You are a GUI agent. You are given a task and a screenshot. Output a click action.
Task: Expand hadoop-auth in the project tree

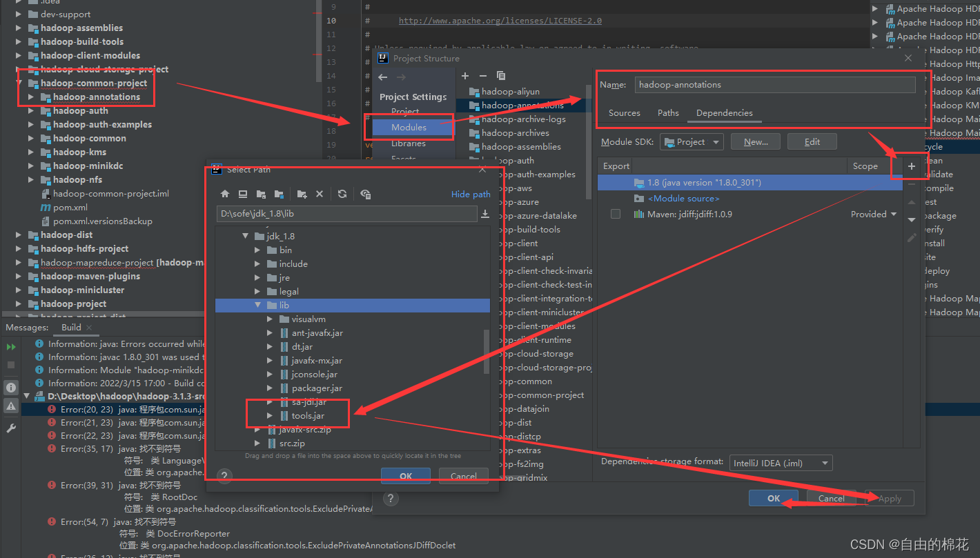(30, 110)
